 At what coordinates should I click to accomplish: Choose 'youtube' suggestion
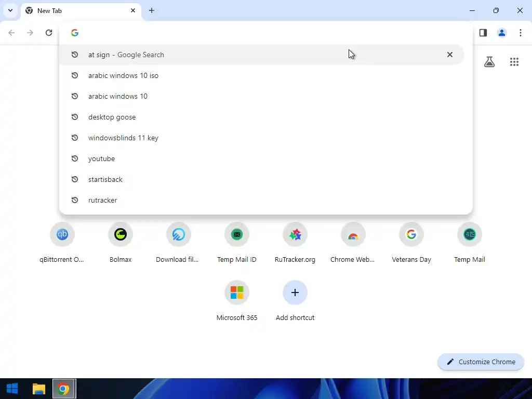click(261, 158)
